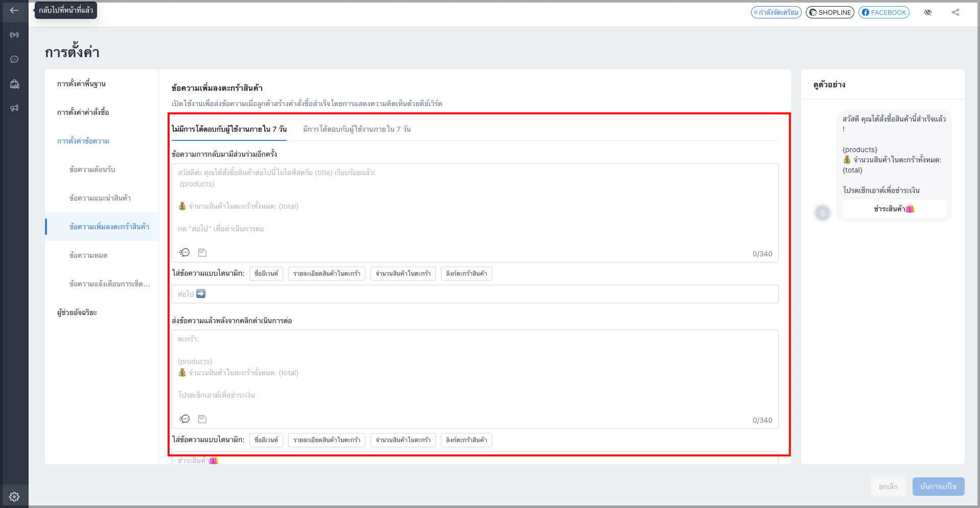
Task: Switch to มีการโต้ตอบกับผู้ใช้งานภายใน 7 วัน tab
Action: (x=357, y=129)
